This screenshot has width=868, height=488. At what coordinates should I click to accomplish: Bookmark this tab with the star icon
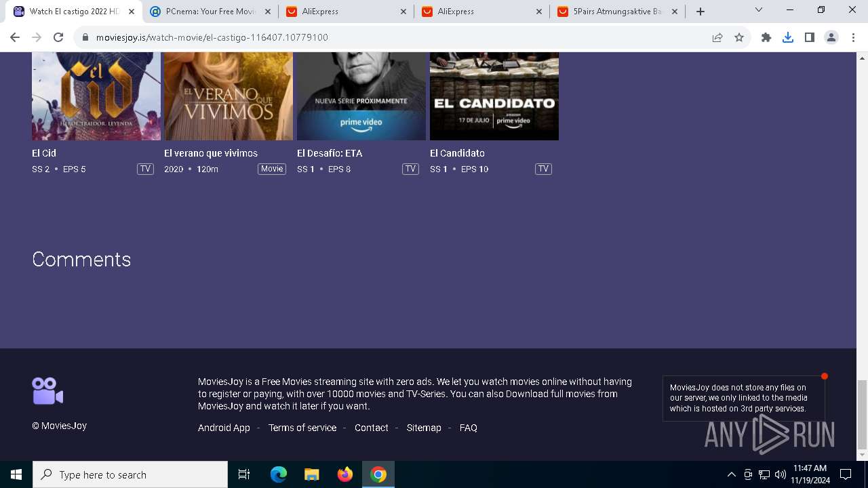click(x=739, y=37)
